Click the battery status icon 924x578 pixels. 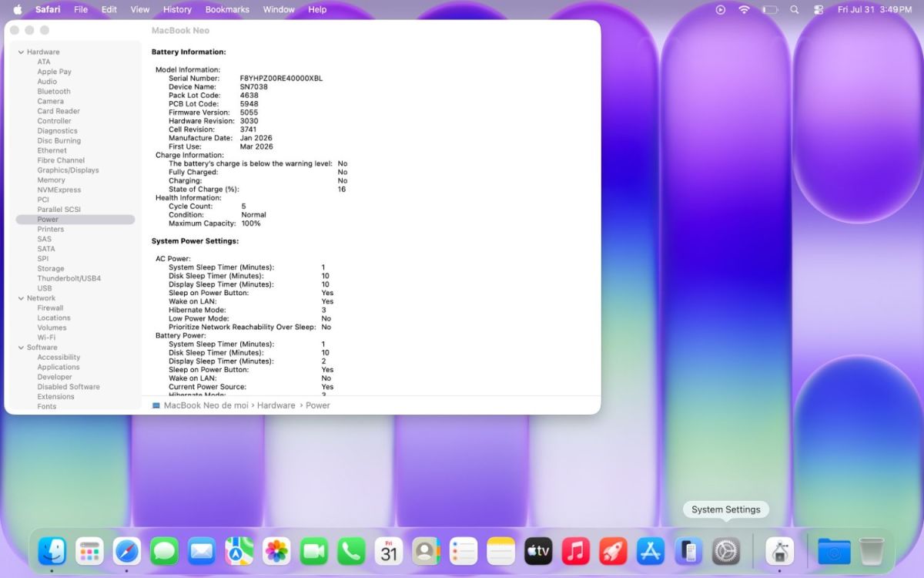click(x=770, y=9)
